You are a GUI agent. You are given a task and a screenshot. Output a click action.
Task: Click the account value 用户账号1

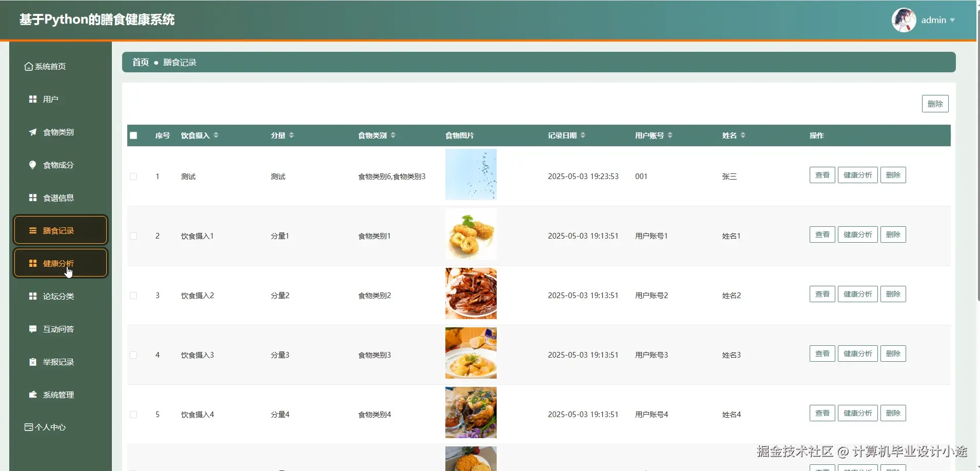[x=651, y=236]
